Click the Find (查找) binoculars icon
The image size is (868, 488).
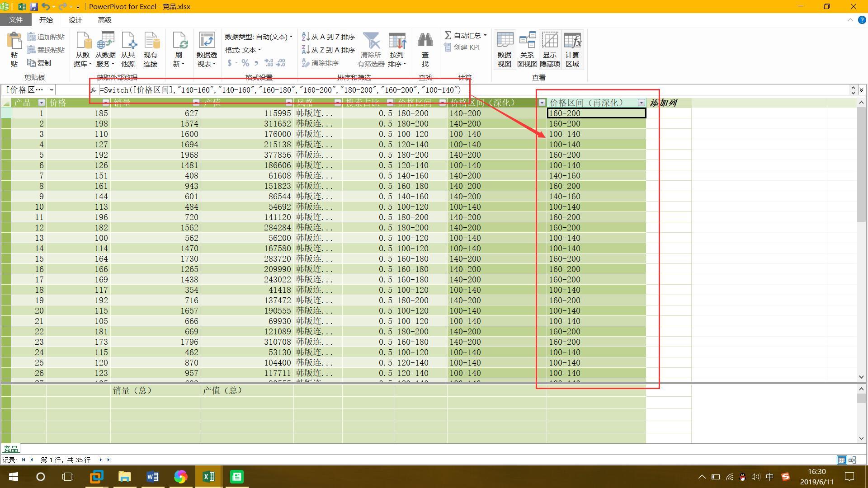pos(425,41)
